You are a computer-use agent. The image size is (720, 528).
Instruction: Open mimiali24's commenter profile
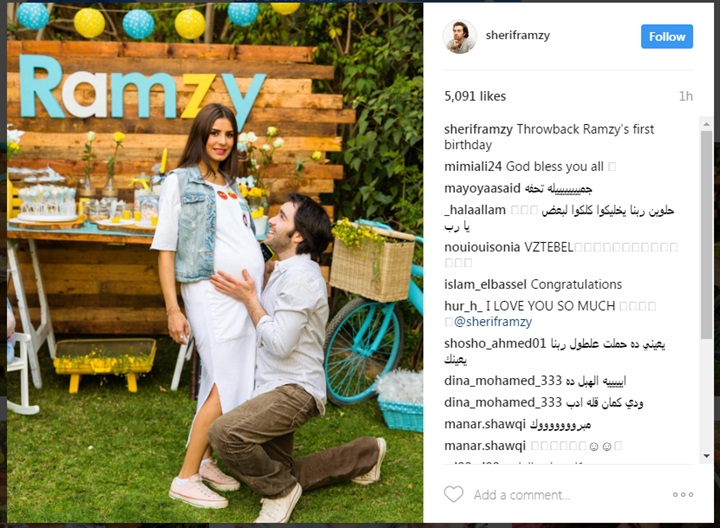472,167
